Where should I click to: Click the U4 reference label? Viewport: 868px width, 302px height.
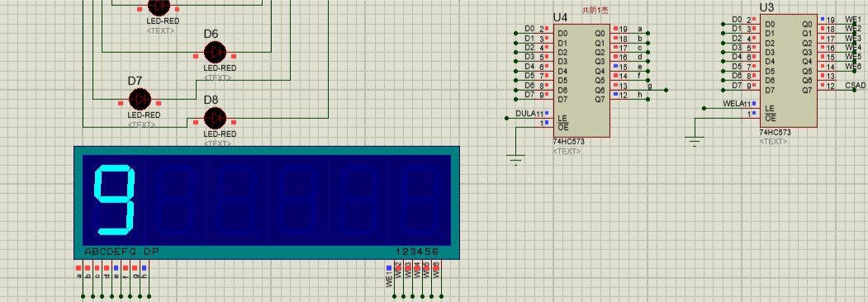pyautogui.click(x=560, y=17)
